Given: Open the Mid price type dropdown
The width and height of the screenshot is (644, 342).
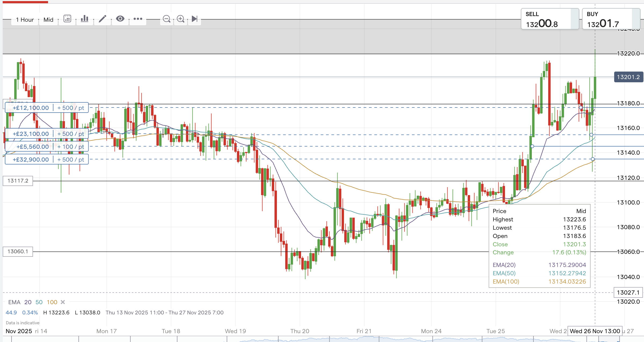Looking at the screenshot, I should coord(48,20).
